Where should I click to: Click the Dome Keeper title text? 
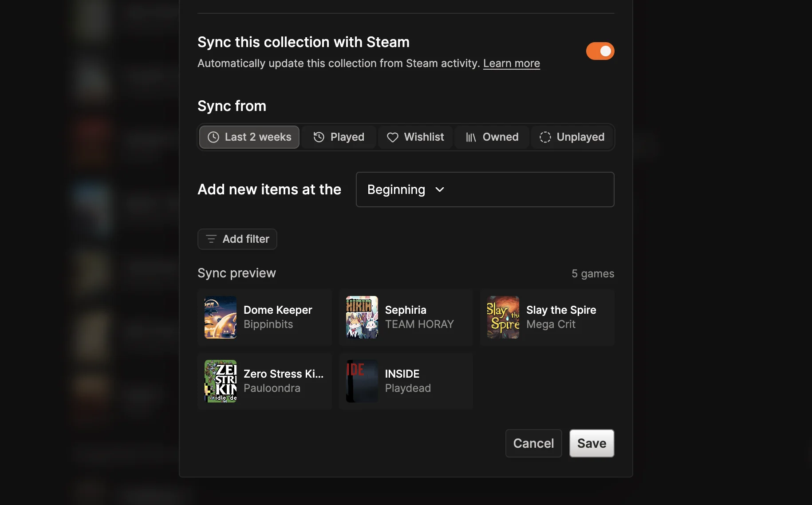278,310
